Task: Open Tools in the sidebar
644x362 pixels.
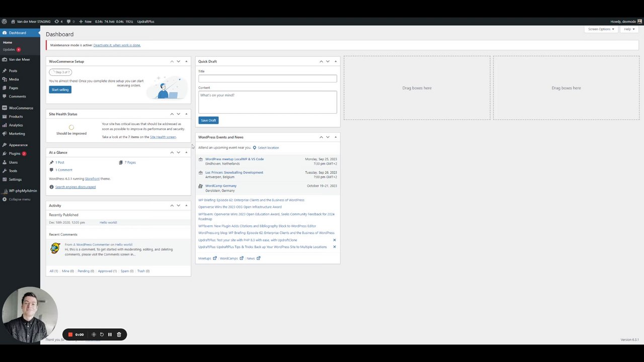Action: tap(13, 171)
